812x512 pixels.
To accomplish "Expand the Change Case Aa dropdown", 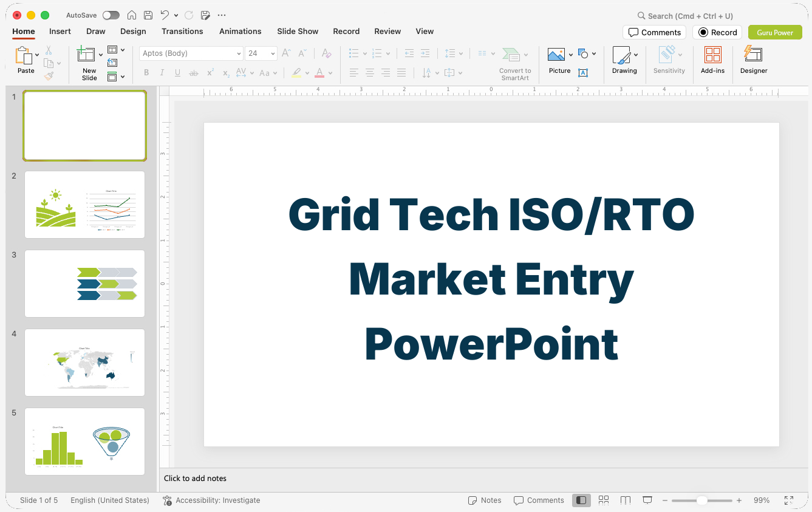I will (x=275, y=73).
